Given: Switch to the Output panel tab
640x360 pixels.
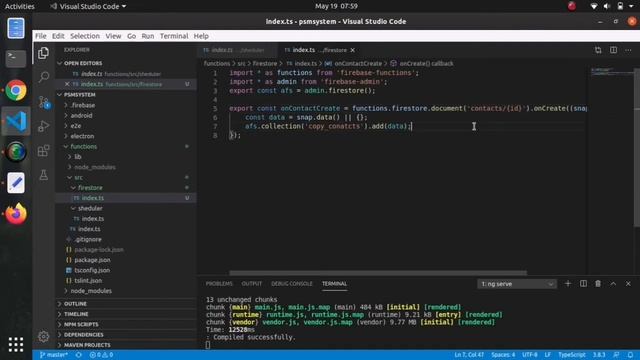Looking at the screenshot, I should pyautogui.click(x=251, y=284).
